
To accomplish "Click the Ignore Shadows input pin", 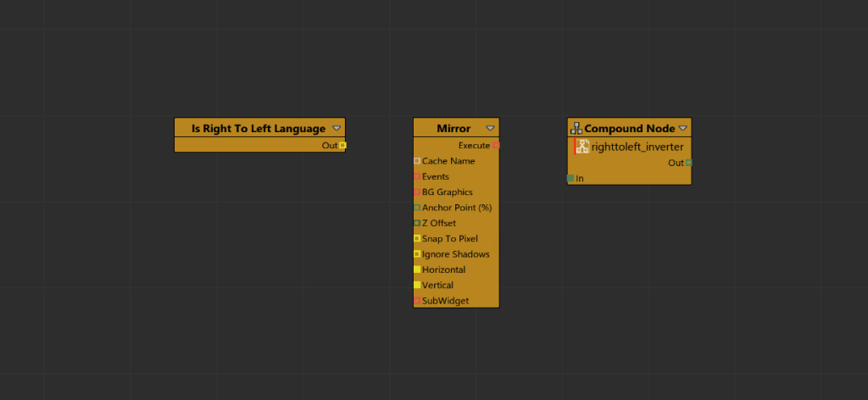I will tap(417, 254).
